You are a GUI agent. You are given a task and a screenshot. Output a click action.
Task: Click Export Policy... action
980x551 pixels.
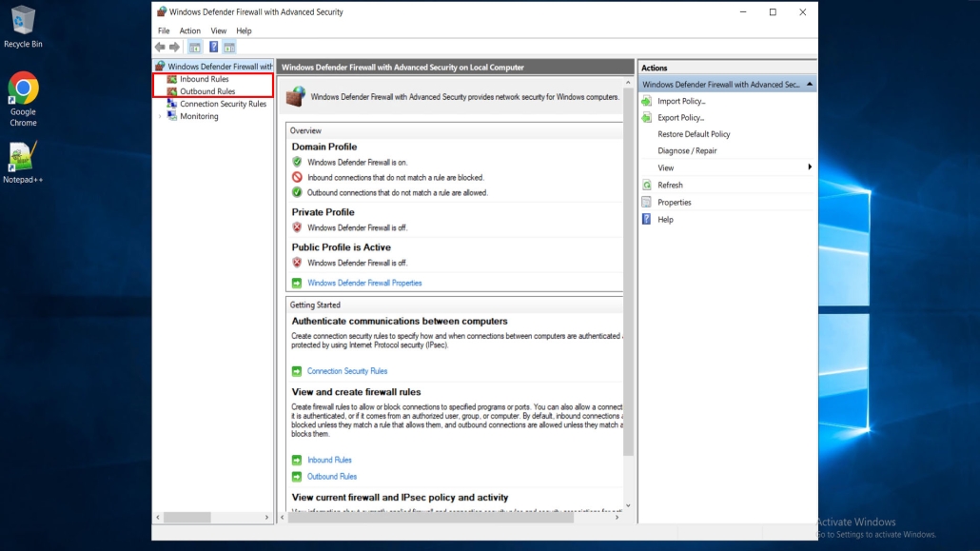pyautogui.click(x=680, y=118)
